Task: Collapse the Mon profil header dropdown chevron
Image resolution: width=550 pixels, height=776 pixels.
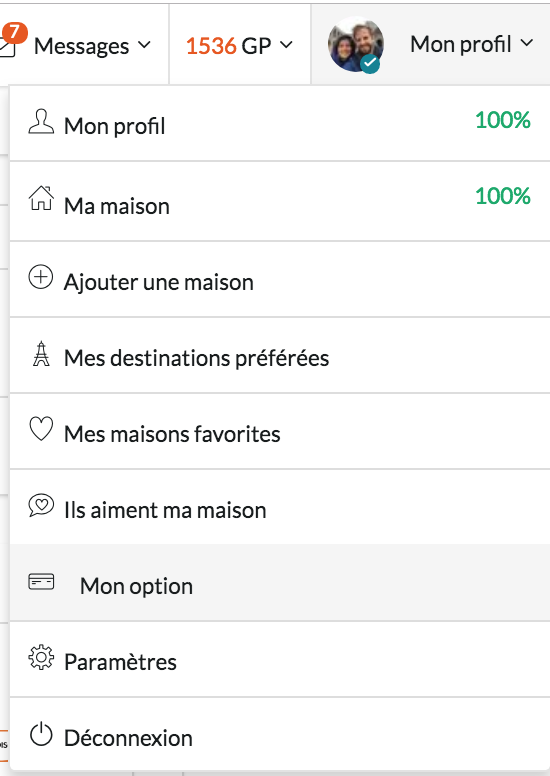Action: [527, 44]
